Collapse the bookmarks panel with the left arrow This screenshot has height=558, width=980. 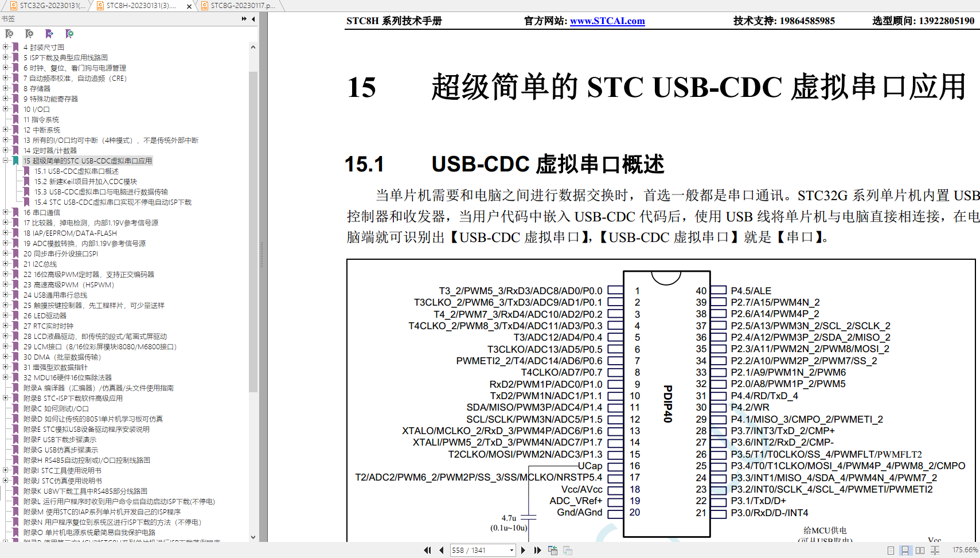click(253, 19)
